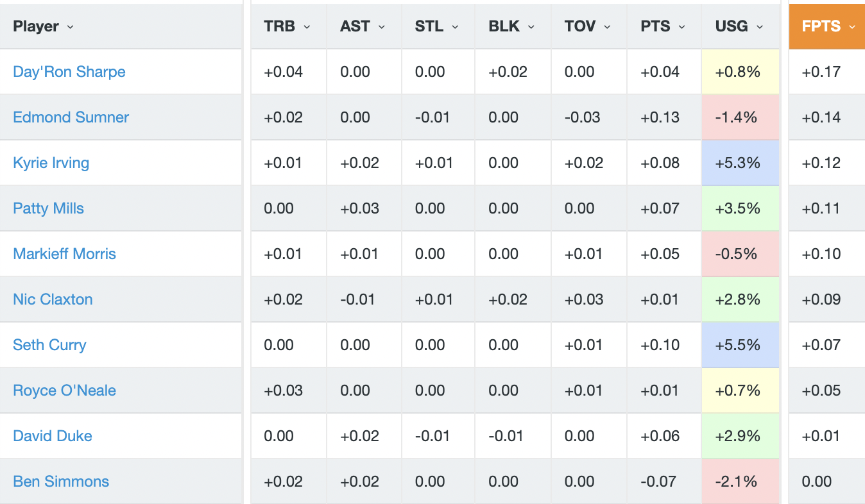Open Kyrie Irving's player page

pyautogui.click(x=51, y=163)
